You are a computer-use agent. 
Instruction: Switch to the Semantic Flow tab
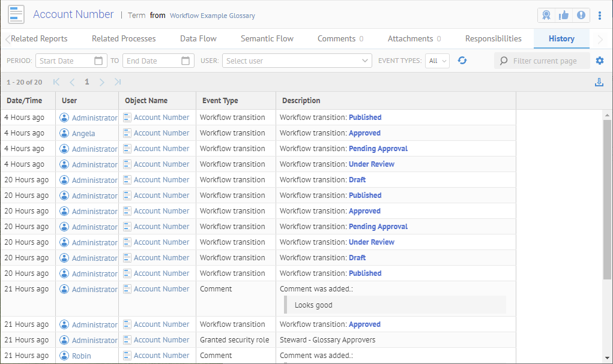click(267, 38)
